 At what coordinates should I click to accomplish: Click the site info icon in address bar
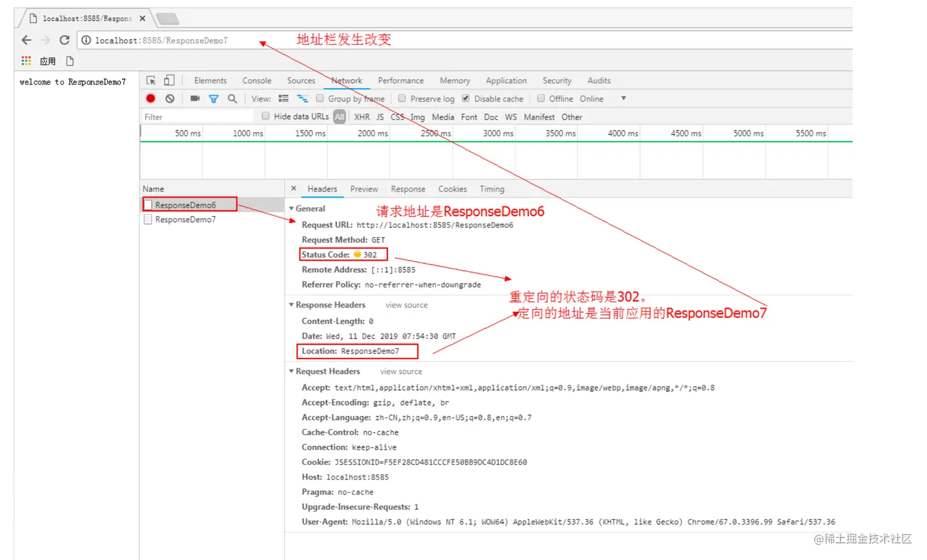click(86, 40)
